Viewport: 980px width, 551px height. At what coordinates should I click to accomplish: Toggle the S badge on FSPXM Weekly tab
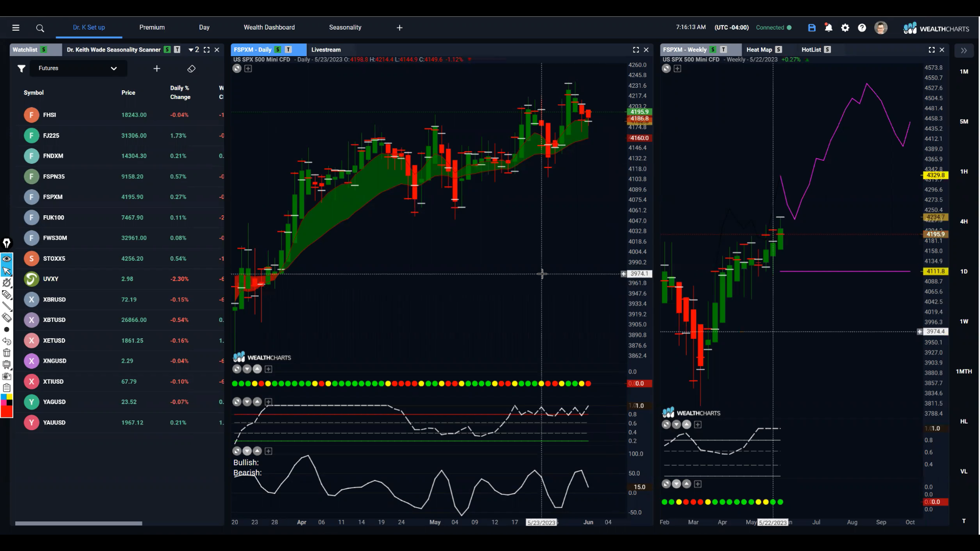(x=713, y=50)
